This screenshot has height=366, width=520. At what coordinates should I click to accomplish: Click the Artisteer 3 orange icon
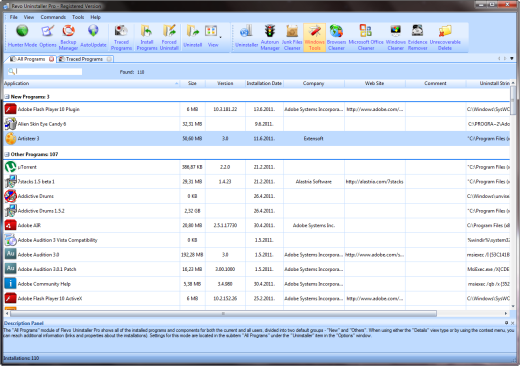click(10, 138)
